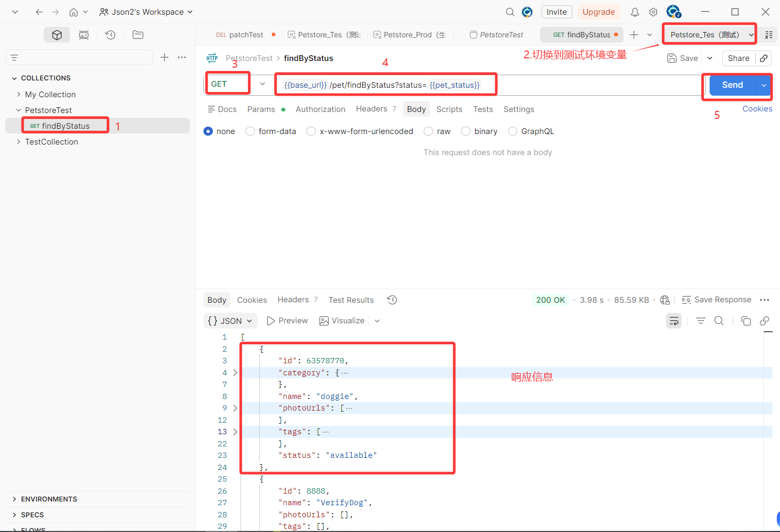Expand the collapsed category JSON node
The image size is (780, 532).
(235, 373)
